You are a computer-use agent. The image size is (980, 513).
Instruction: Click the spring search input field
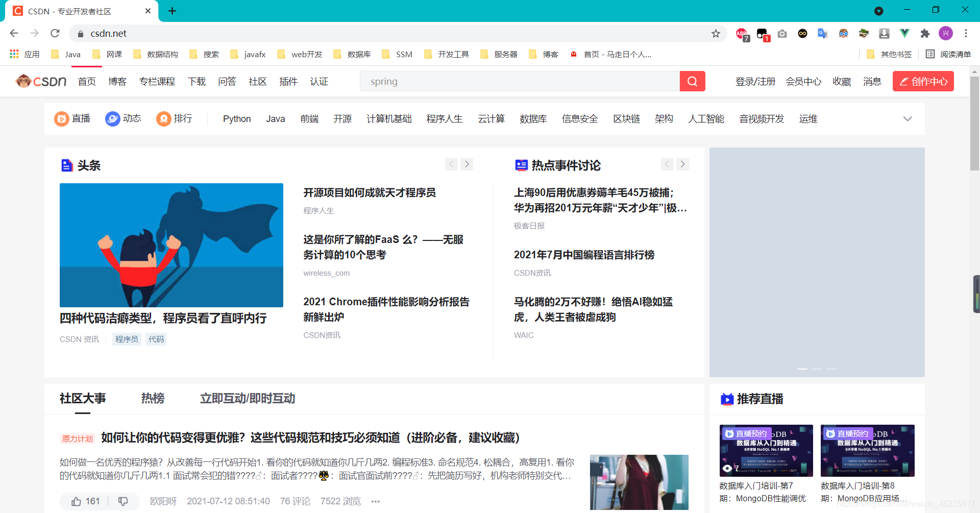point(520,81)
